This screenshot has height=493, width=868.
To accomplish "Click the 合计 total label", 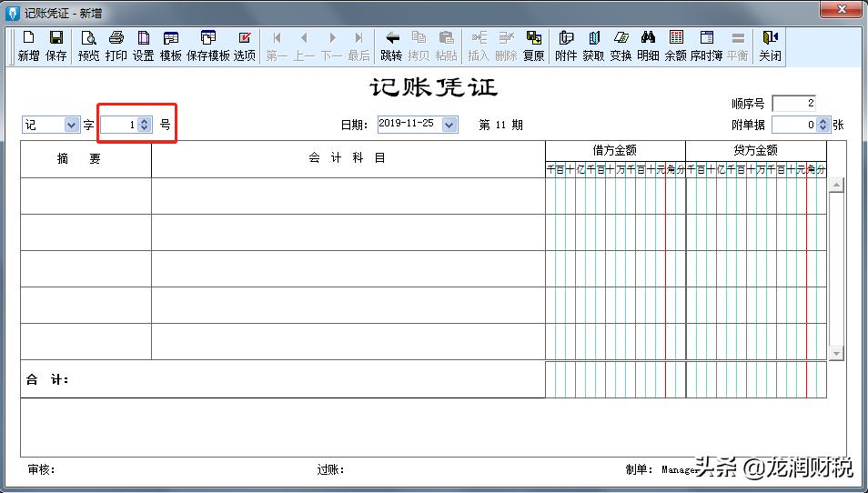I will coord(47,379).
